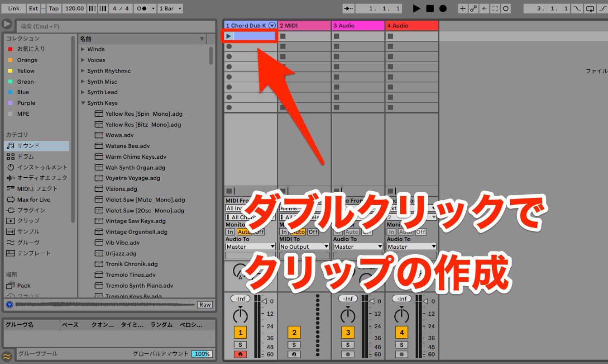This screenshot has height=364, width=608.
Task: Toggle the browser show/hide triangle button
Action: point(7,24)
